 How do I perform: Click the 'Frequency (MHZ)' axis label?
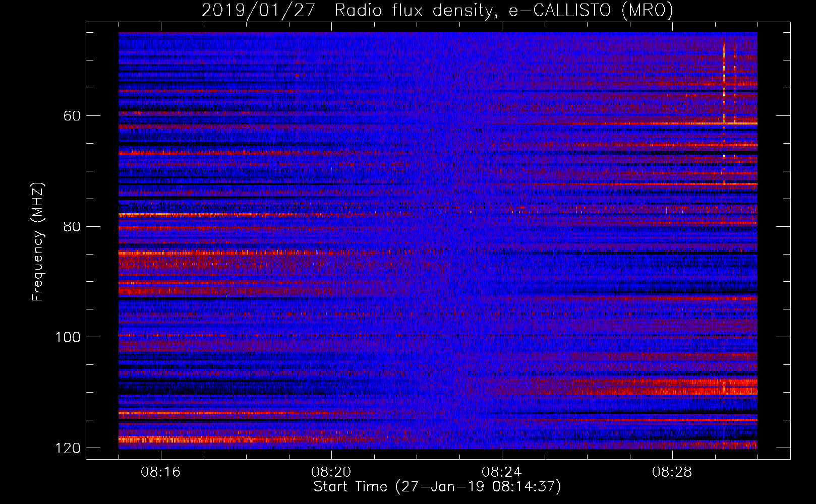point(38,242)
